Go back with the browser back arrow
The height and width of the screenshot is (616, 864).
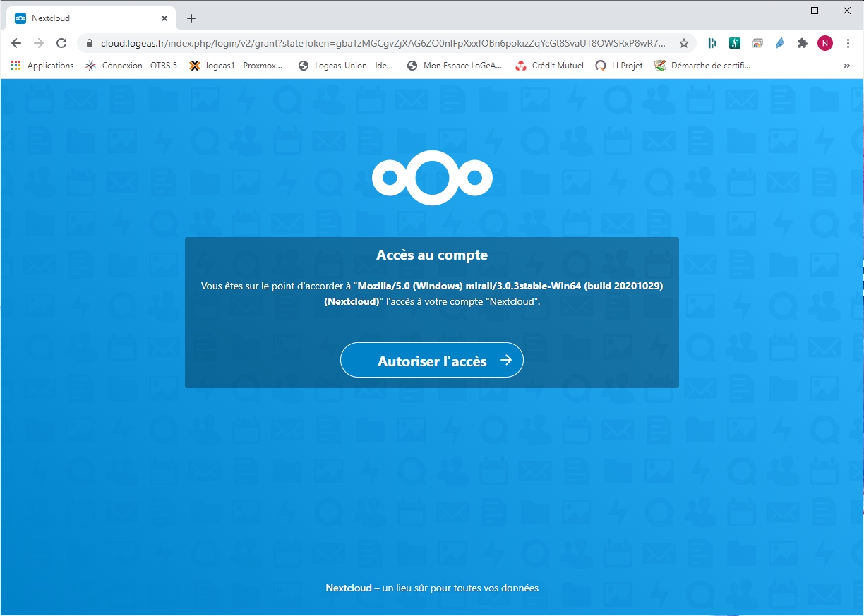[16, 43]
